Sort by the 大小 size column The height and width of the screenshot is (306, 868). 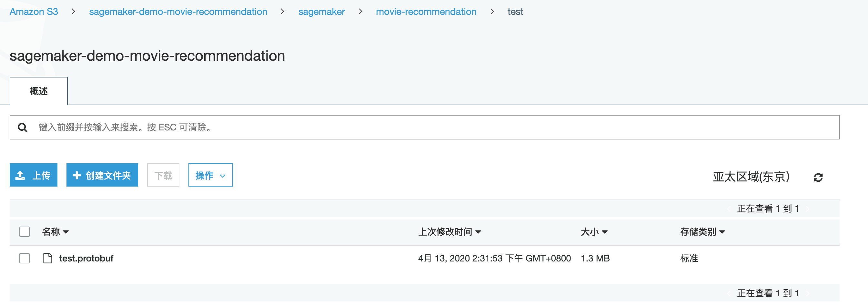point(594,232)
